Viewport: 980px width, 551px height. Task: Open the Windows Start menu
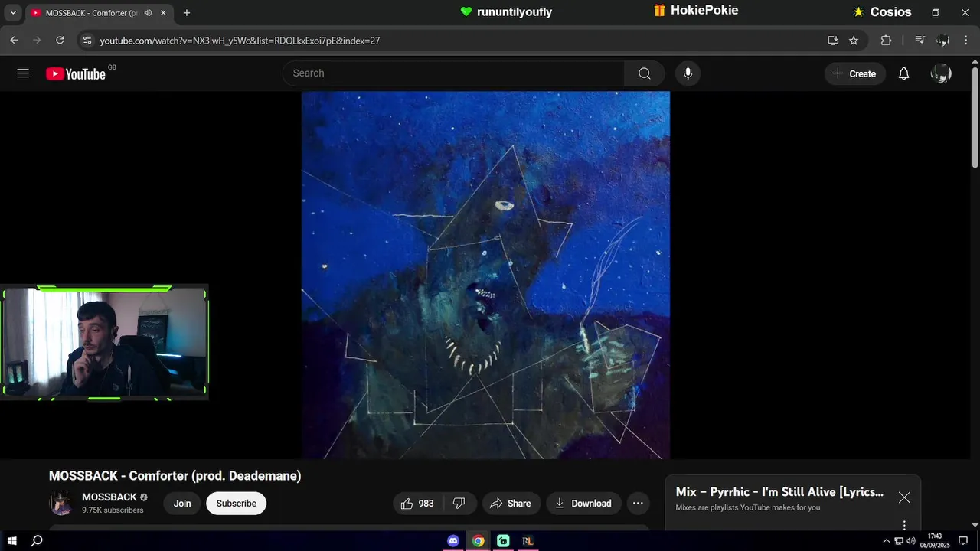[11, 541]
